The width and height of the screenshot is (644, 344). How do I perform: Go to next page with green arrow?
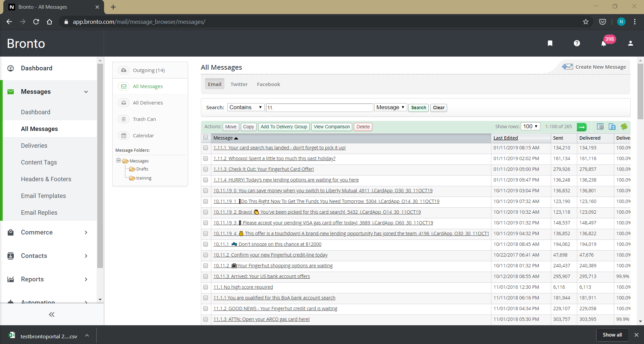pos(582,127)
